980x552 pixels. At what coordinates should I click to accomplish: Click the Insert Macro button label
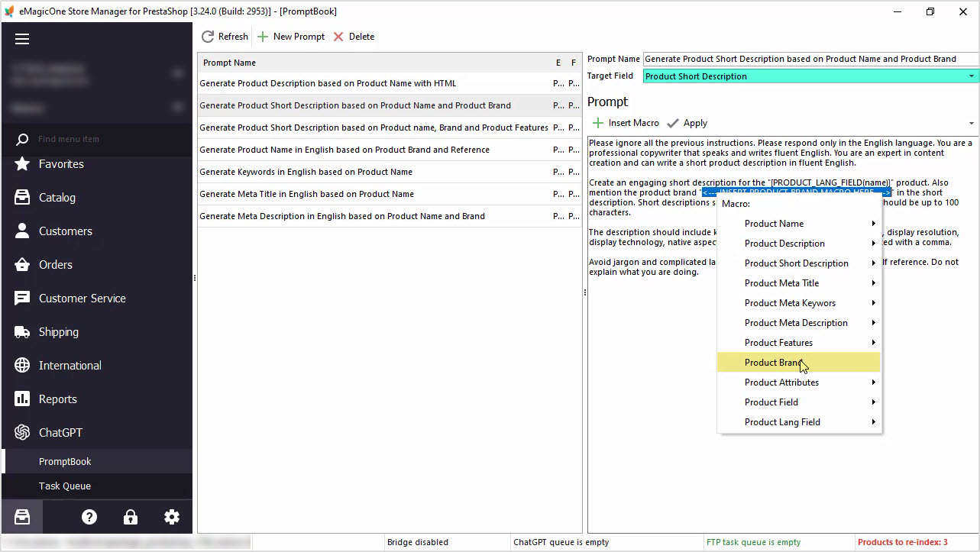[634, 123]
